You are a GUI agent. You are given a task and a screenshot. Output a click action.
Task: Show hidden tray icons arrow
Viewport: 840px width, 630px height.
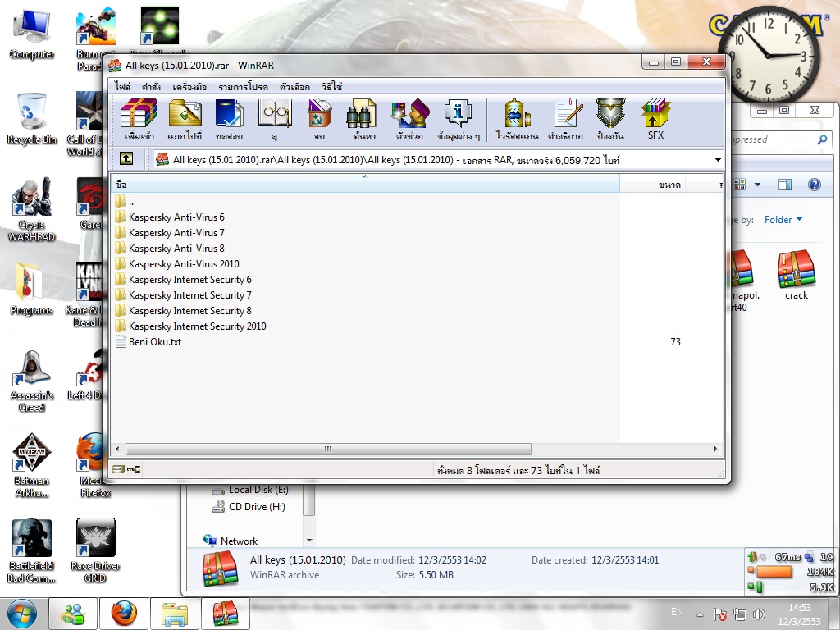pyautogui.click(x=701, y=614)
